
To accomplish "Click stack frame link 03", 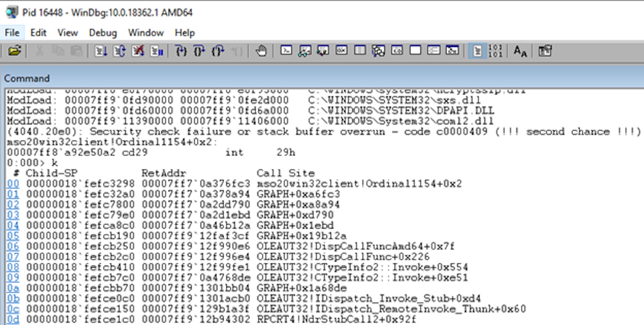I will click(13, 215).
